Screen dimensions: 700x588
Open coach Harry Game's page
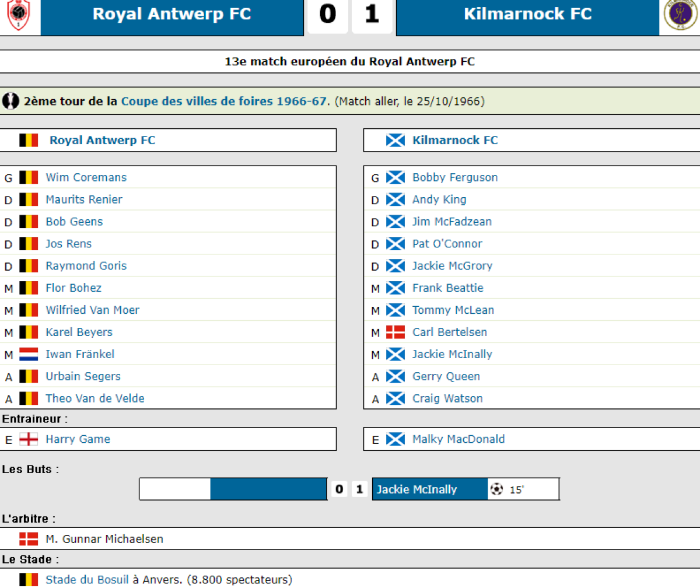click(78, 439)
